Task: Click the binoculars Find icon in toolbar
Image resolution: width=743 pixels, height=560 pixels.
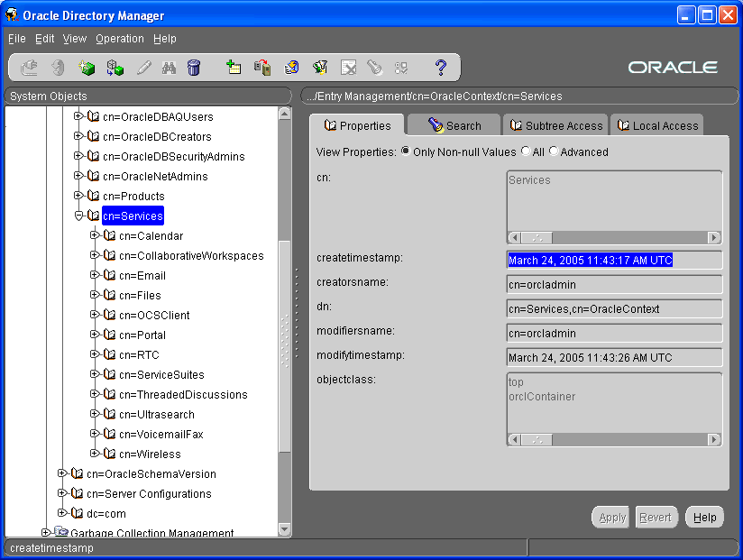Action: tap(169, 68)
